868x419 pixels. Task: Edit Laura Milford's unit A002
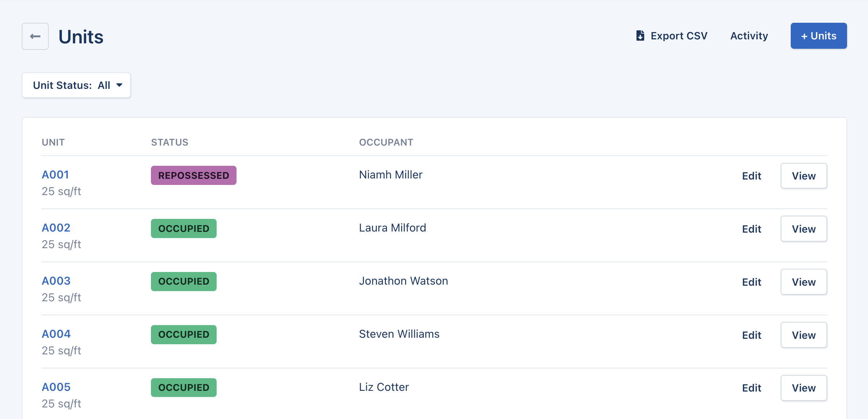click(x=751, y=229)
